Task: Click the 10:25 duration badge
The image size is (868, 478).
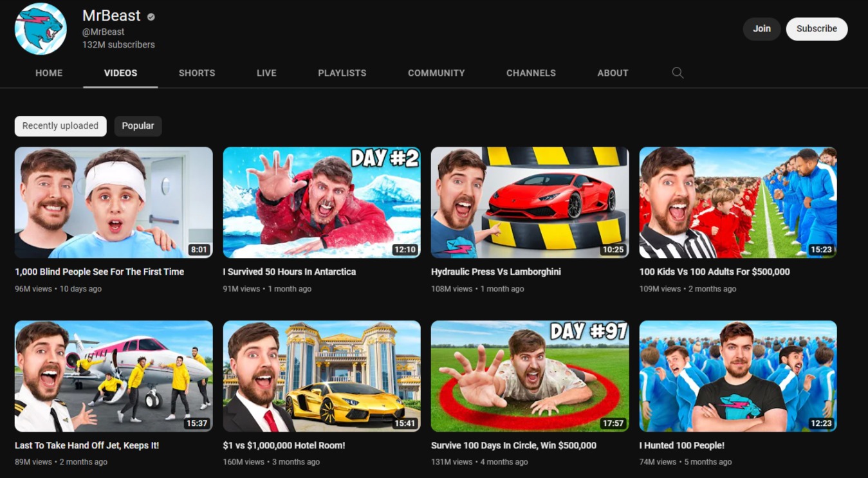Action: coord(613,250)
